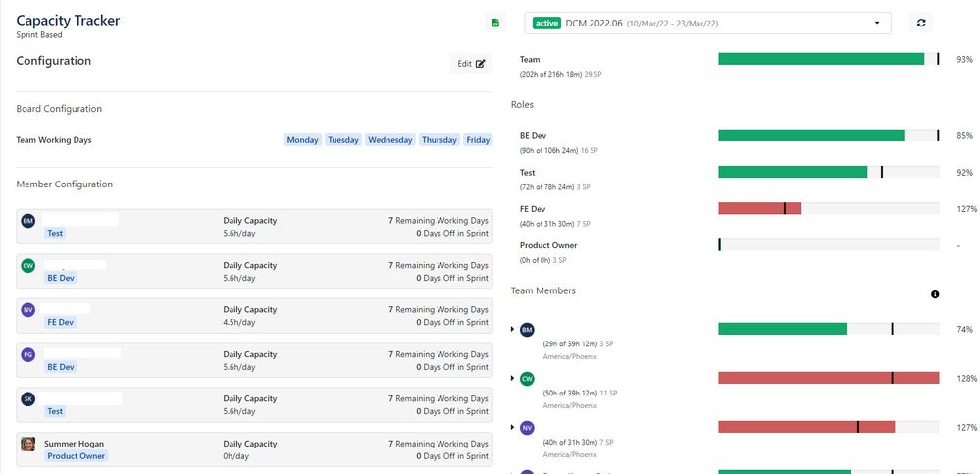Click Summer Hogan's profile photo
Screen dimensions: 980x474
(28, 444)
